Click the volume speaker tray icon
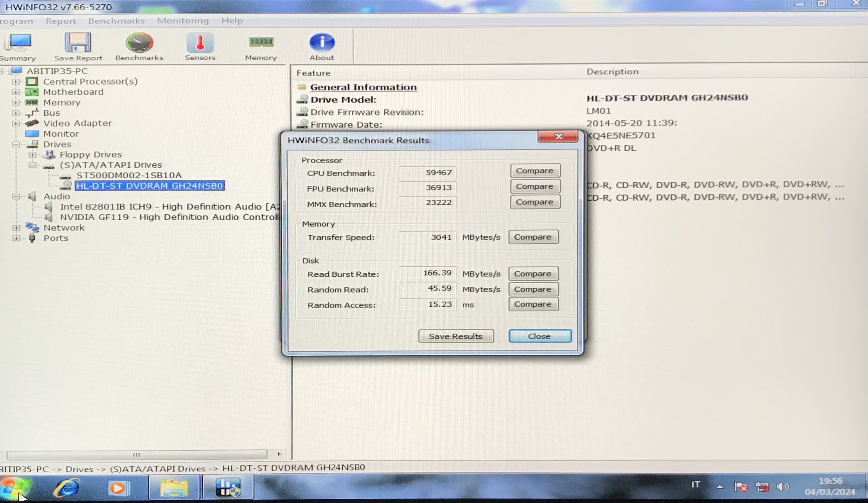868x503 pixels. coord(782,487)
